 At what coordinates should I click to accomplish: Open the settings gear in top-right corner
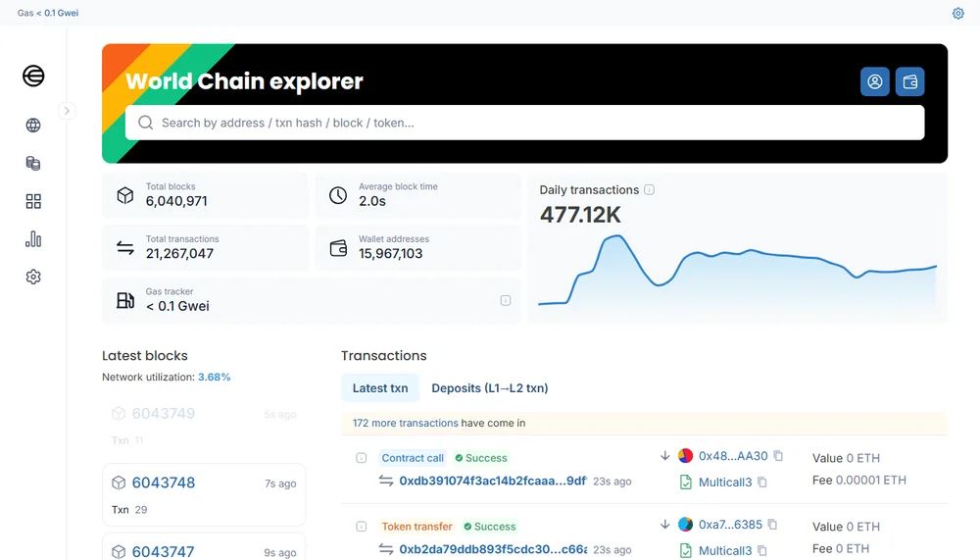(958, 13)
